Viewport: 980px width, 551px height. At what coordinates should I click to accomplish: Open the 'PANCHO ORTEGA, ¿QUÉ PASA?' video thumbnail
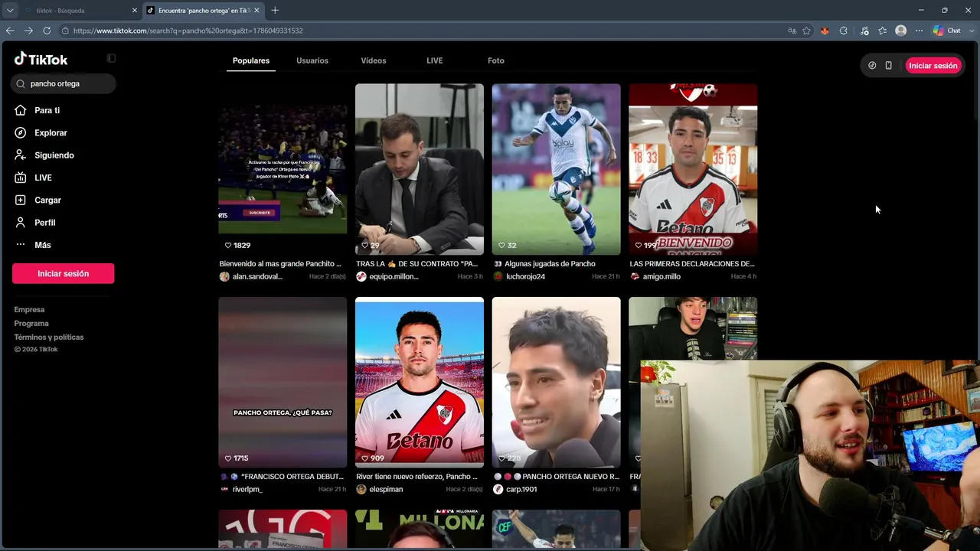click(283, 383)
